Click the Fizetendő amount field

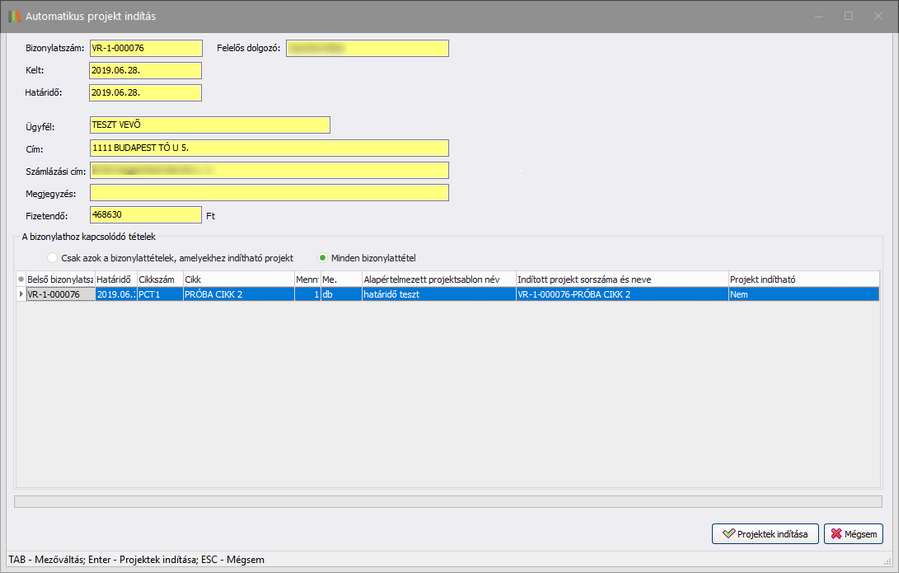(145, 215)
